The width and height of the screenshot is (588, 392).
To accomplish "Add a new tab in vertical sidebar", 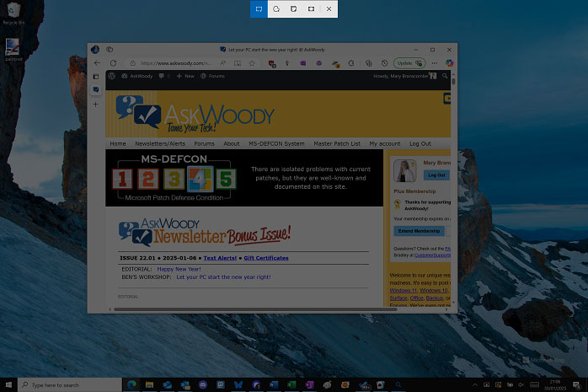I will pos(95,104).
